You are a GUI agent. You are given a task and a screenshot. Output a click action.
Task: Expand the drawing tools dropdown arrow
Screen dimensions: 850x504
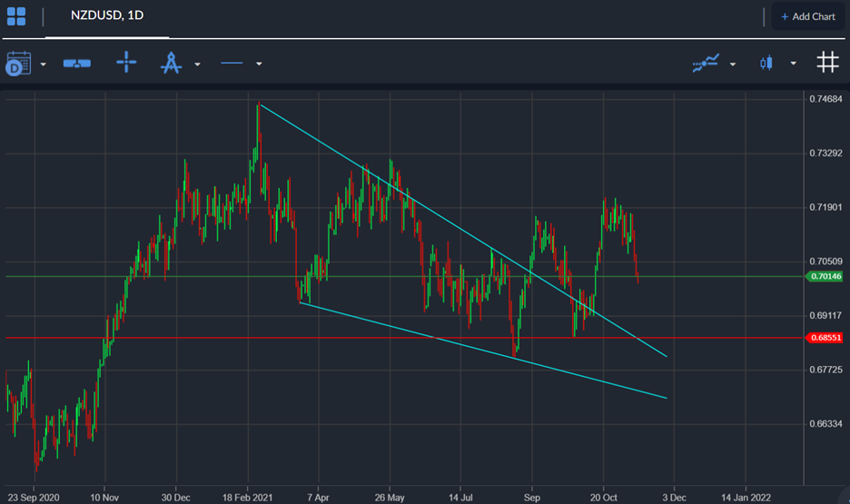point(197,64)
